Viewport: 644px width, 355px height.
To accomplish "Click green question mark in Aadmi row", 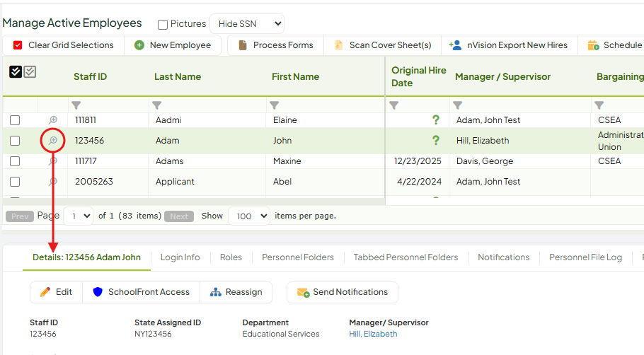I will (x=436, y=120).
